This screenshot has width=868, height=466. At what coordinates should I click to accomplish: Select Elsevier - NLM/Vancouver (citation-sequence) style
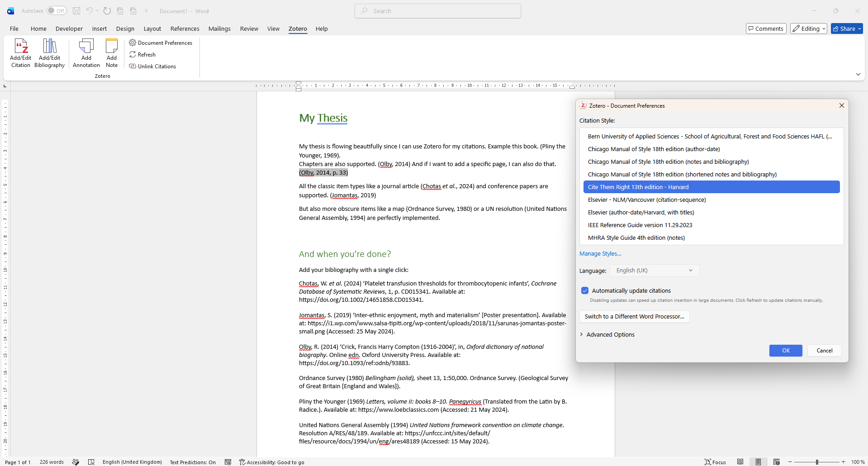coord(711,200)
